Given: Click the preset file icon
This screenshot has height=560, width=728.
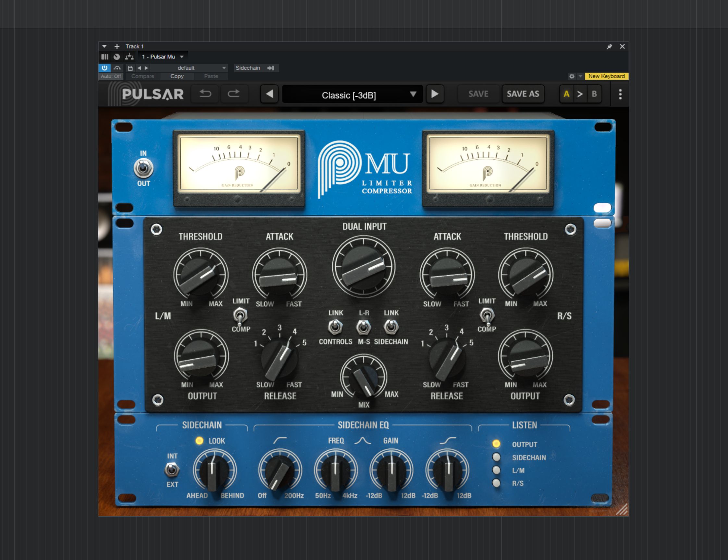Looking at the screenshot, I should tap(130, 68).
